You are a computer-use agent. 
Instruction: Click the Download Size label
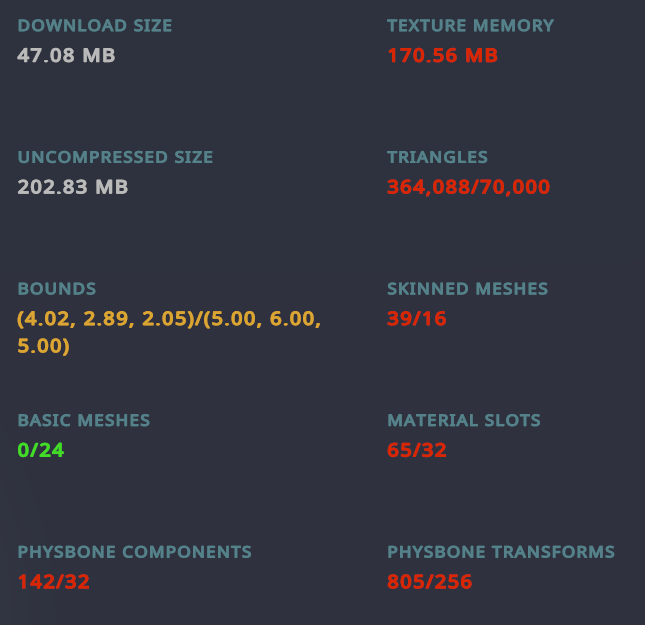pos(95,26)
